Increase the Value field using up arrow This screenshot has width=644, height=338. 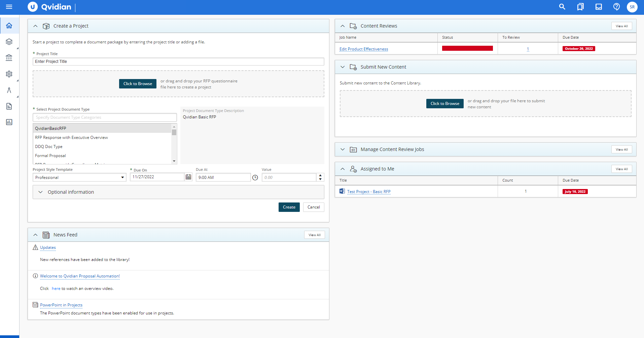pos(320,175)
